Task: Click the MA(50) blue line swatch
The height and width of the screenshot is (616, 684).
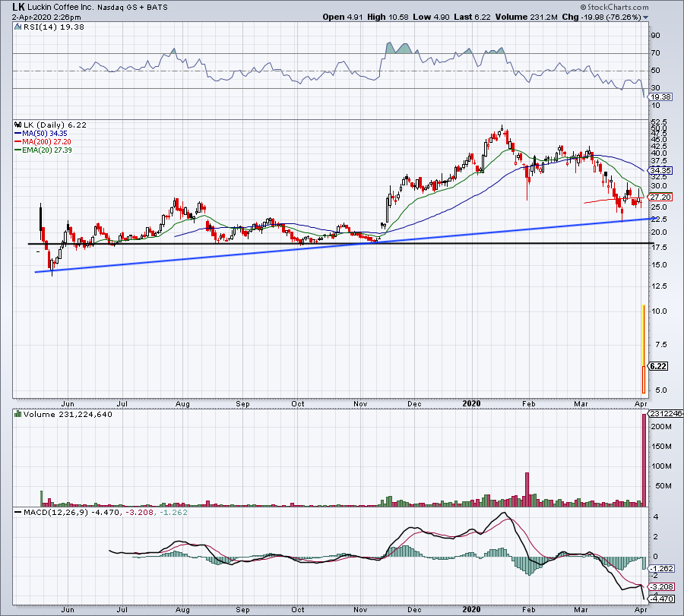Action: pos(18,134)
